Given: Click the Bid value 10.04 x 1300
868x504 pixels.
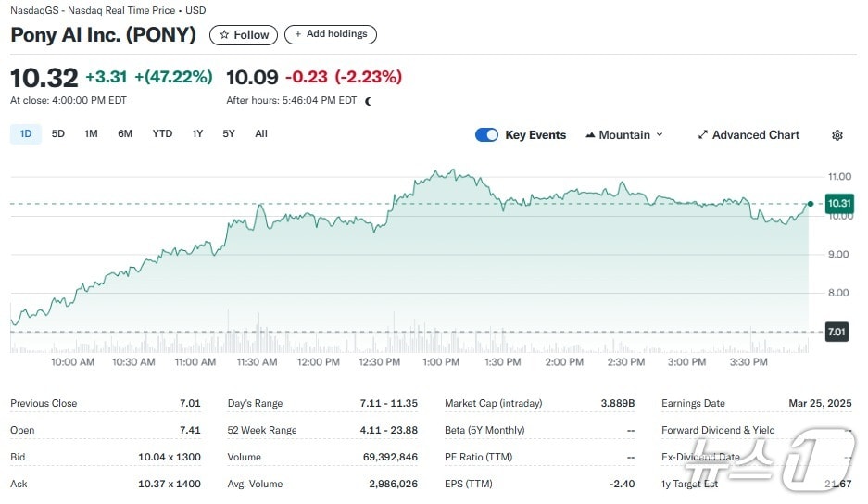Looking at the screenshot, I should 170,457.
